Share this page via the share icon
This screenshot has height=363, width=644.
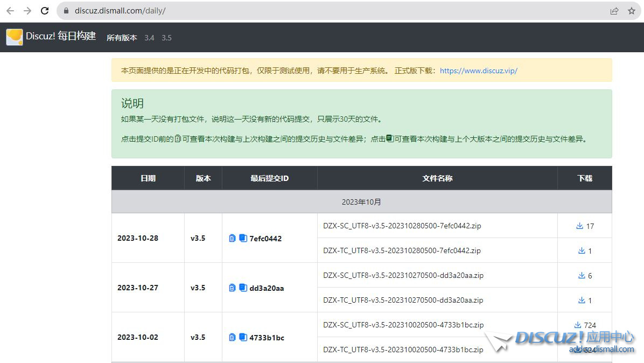(x=614, y=11)
